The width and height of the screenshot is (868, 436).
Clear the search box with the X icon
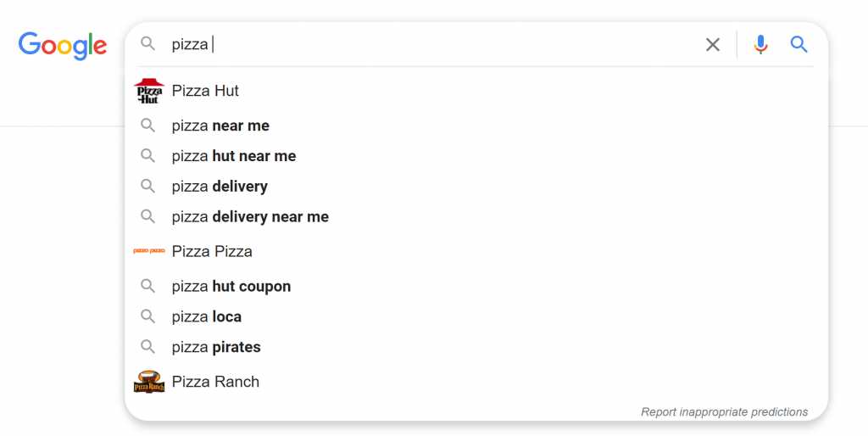click(x=712, y=44)
